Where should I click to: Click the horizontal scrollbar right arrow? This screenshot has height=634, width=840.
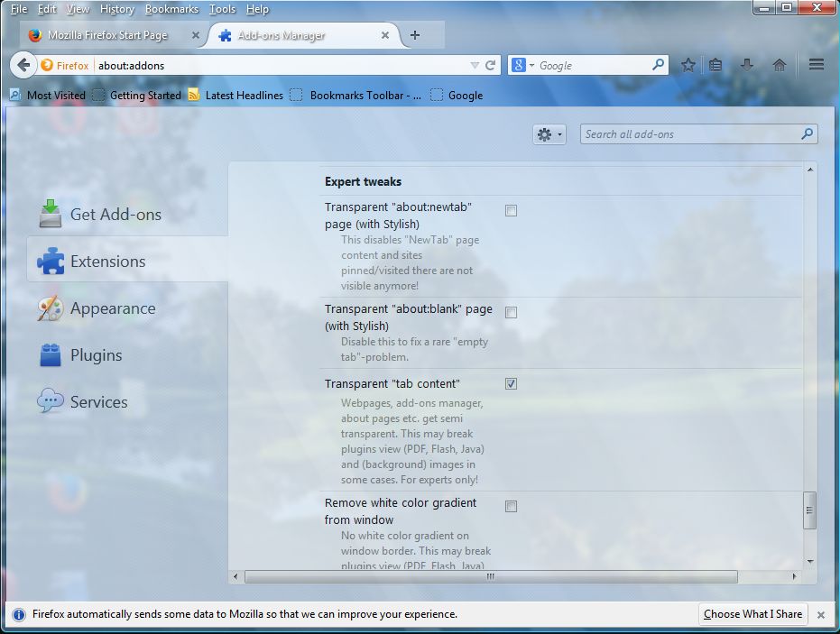pos(794,576)
